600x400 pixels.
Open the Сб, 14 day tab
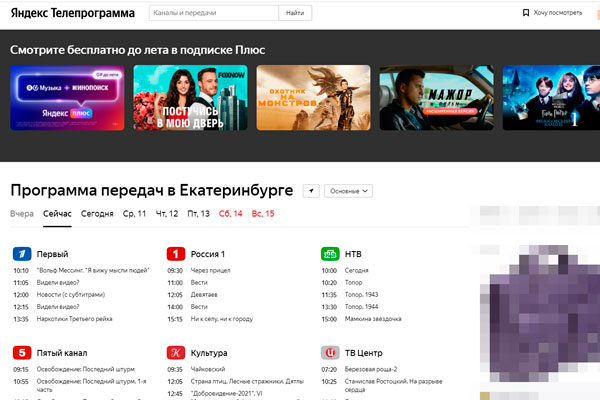tap(231, 214)
